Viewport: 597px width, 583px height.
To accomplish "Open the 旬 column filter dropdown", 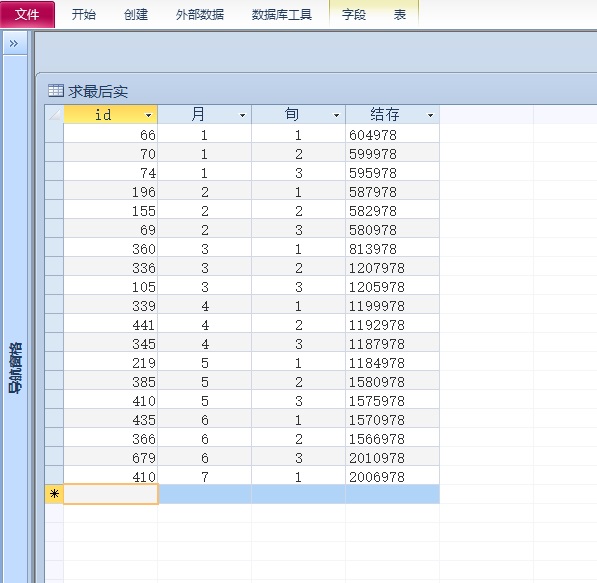I will pos(336,115).
